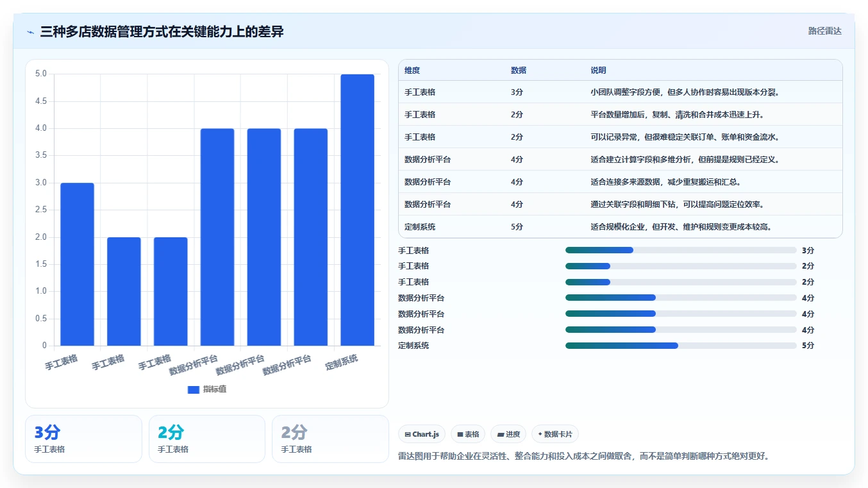Click 通过关联字段和明细下钻，可以提高问题定位效率。

point(677,205)
